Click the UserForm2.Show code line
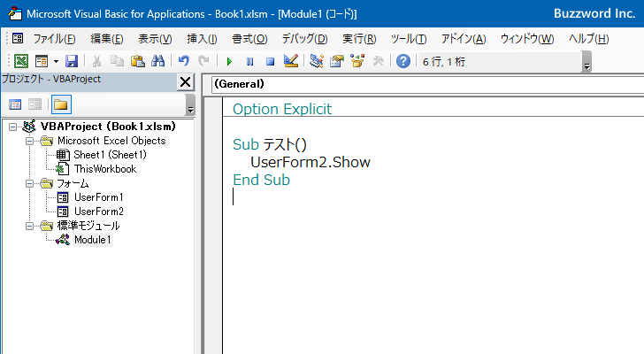Viewport: 644px width, 354px height. (310, 162)
